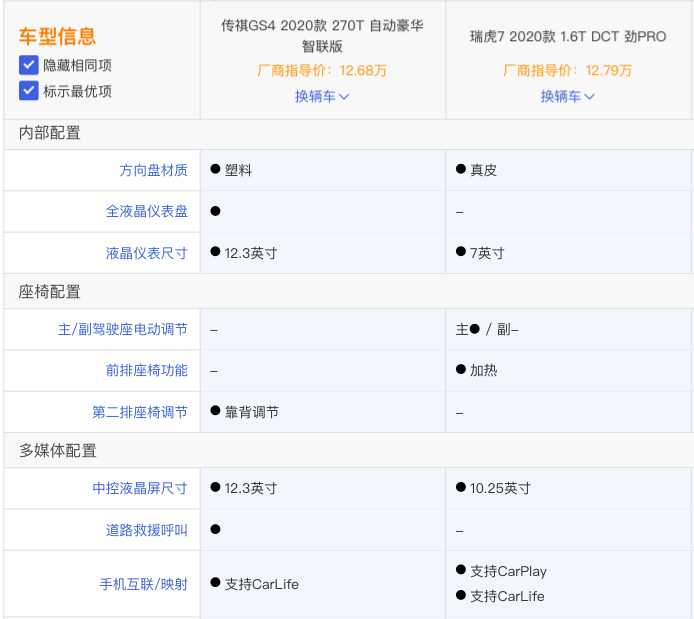
Task: Click the 瑞虎7 2020款 car title
Action: click(x=567, y=36)
